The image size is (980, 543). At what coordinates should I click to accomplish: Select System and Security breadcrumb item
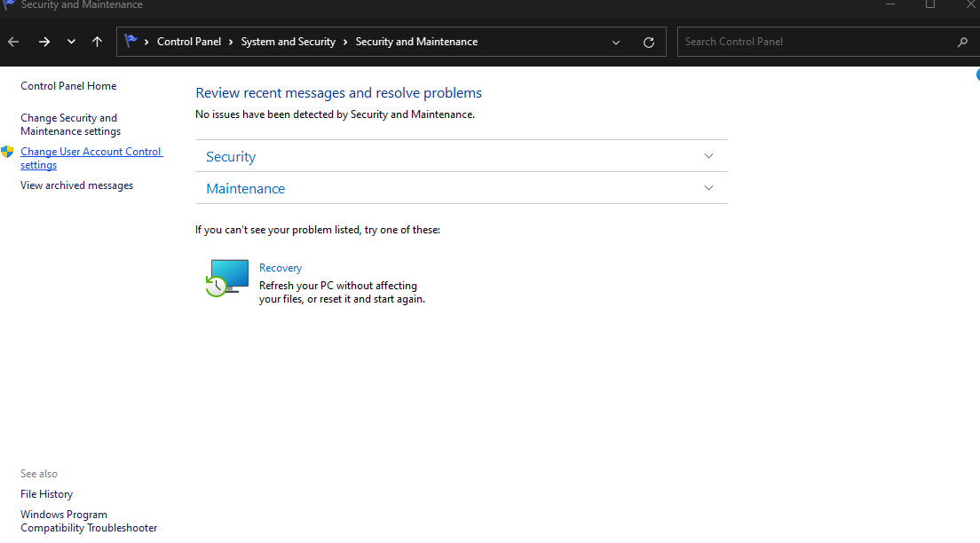pos(288,42)
